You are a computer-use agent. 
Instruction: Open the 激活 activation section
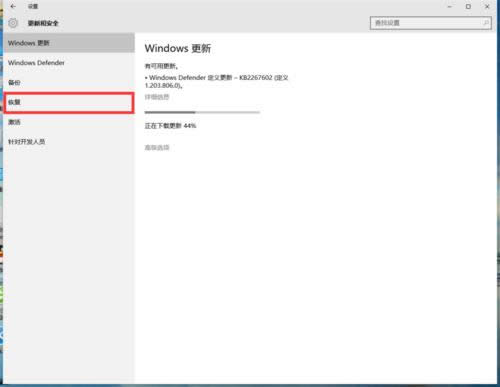click(x=69, y=122)
